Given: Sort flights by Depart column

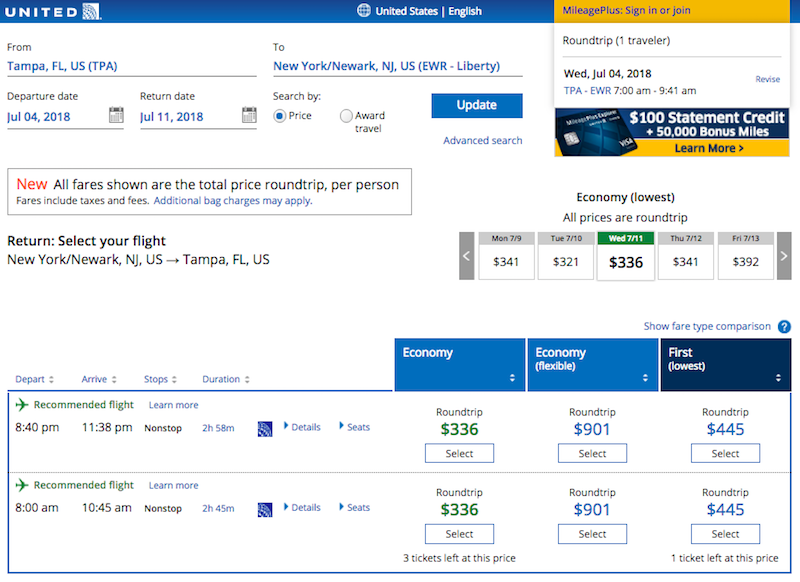Looking at the screenshot, I should point(35,380).
